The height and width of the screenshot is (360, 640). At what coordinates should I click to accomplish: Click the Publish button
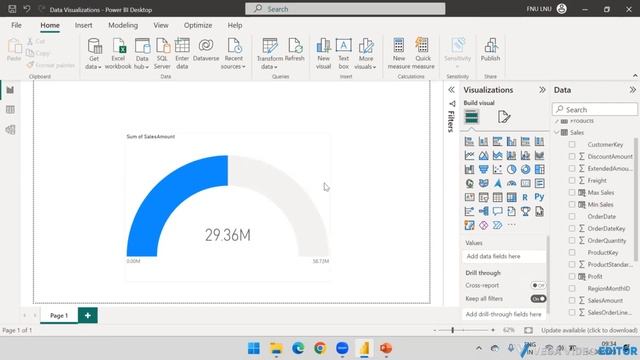click(x=490, y=50)
